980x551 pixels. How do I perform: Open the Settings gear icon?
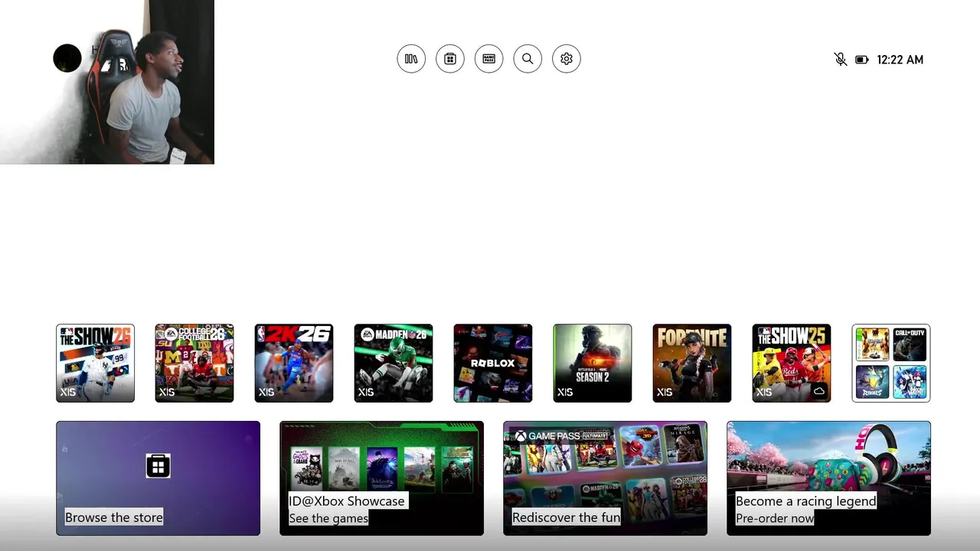pyautogui.click(x=567, y=59)
